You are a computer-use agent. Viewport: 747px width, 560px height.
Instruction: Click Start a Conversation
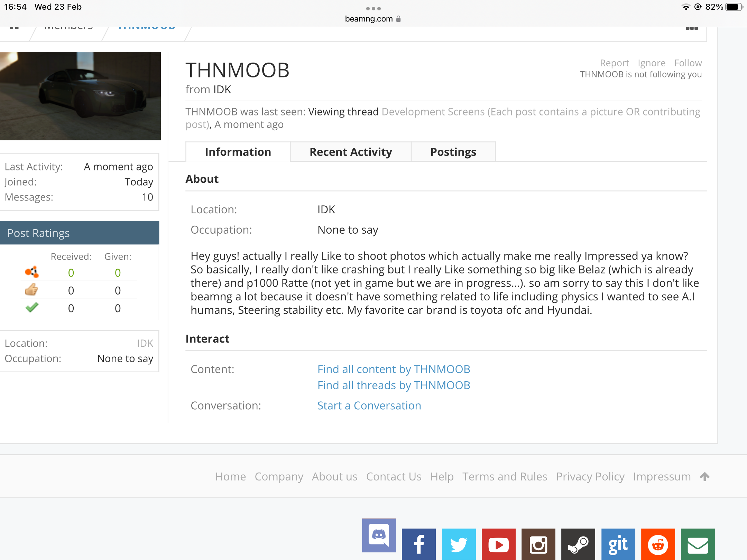pyautogui.click(x=369, y=405)
